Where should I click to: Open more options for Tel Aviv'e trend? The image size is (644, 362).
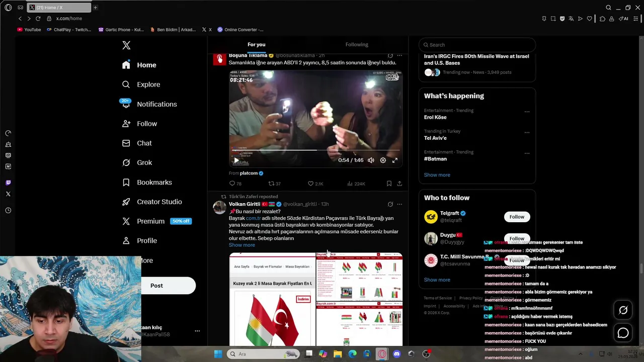[x=527, y=133]
